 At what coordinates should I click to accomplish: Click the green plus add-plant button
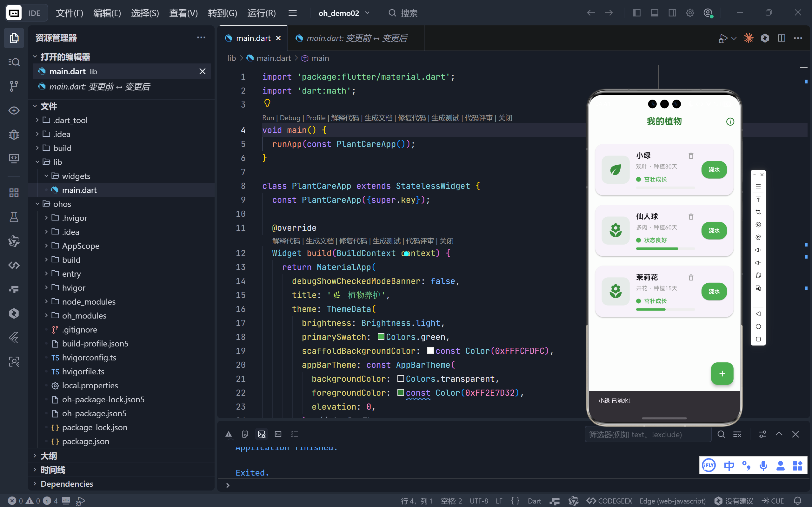point(722,373)
